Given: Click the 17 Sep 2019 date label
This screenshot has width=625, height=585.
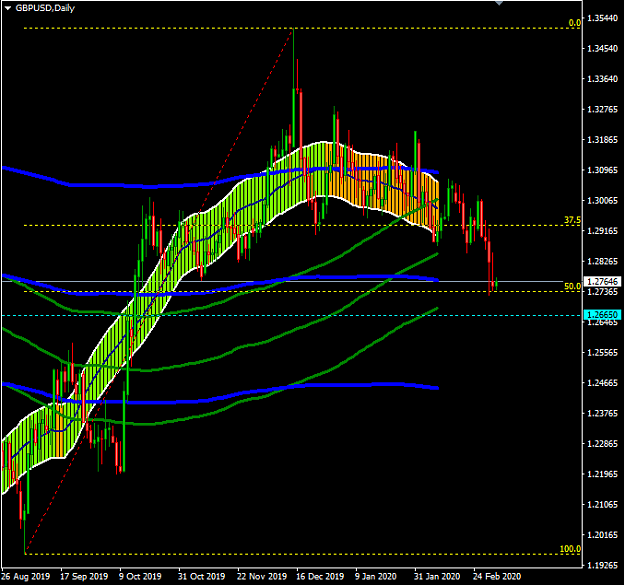Looking at the screenshot, I should point(84,576).
